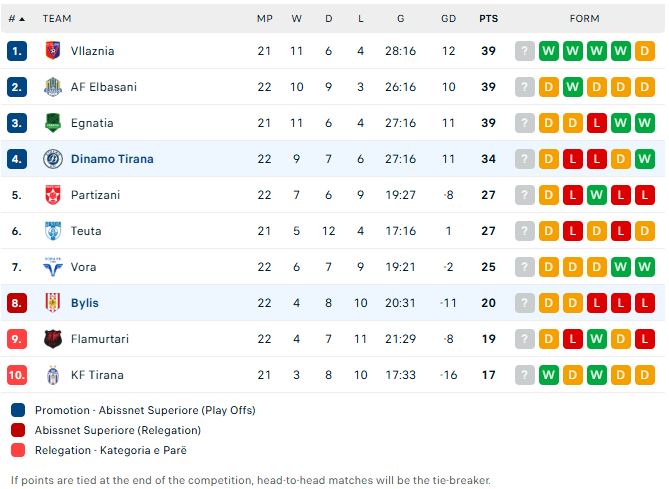Click Vllaznia's unknown next-match form badge
Viewport: 669px width, 489px height.
point(525,51)
